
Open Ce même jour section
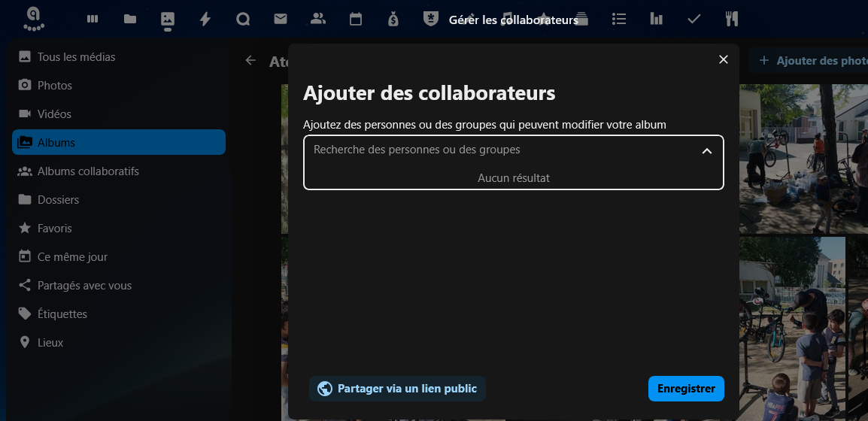tap(72, 257)
